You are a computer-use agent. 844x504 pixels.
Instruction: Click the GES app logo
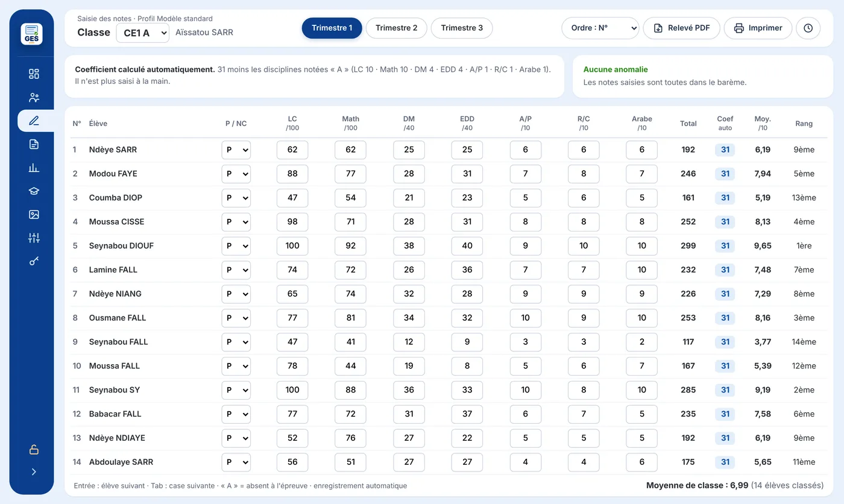point(31,34)
